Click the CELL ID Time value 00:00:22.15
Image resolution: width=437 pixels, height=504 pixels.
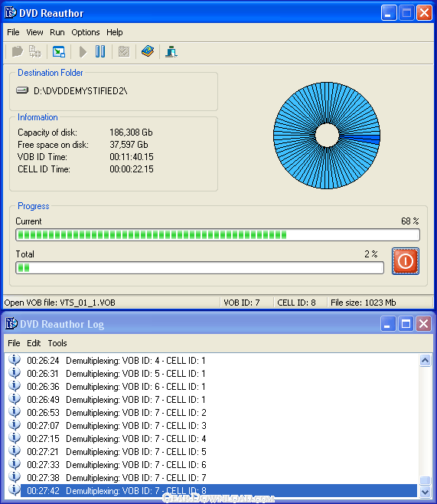132,169
